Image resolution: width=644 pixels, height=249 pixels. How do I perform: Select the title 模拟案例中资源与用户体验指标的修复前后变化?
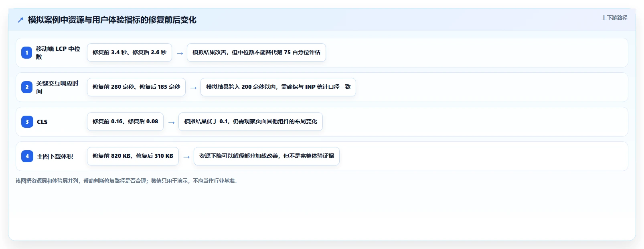point(112,20)
